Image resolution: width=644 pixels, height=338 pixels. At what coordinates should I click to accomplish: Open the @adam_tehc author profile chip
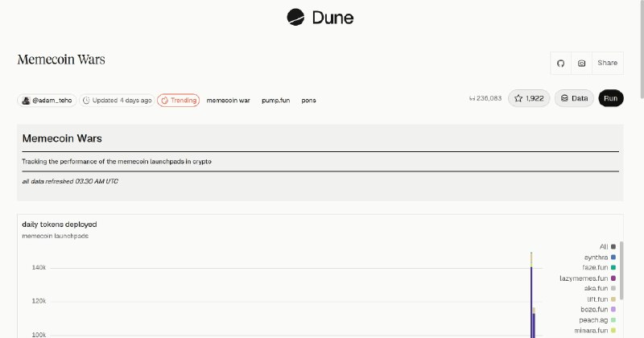coord(47,101)
